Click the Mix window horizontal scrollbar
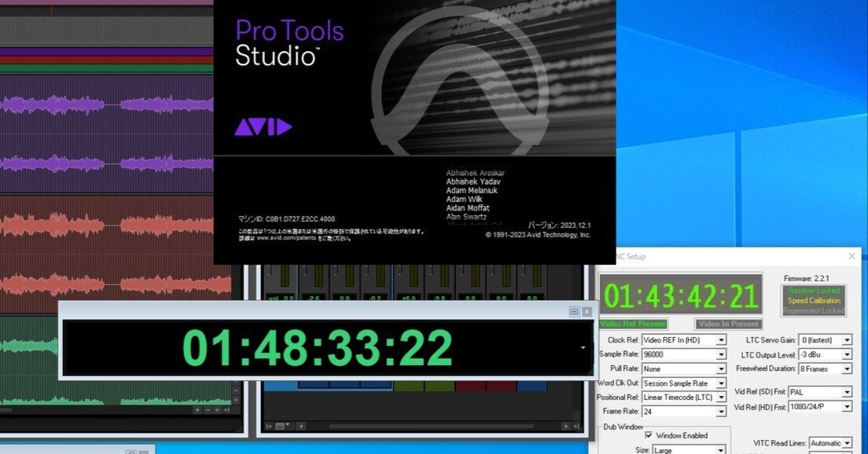This screenshot has width=868, height=454. coord(432,426)
